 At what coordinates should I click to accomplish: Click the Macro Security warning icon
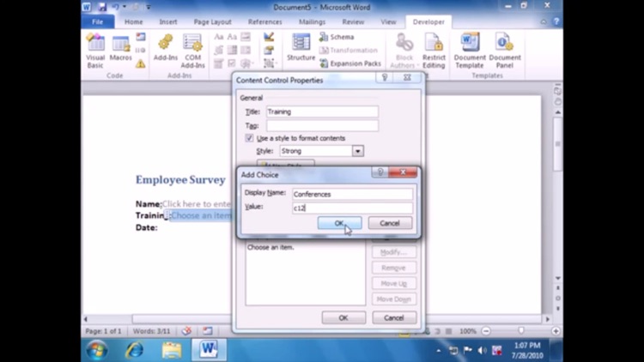141,63
